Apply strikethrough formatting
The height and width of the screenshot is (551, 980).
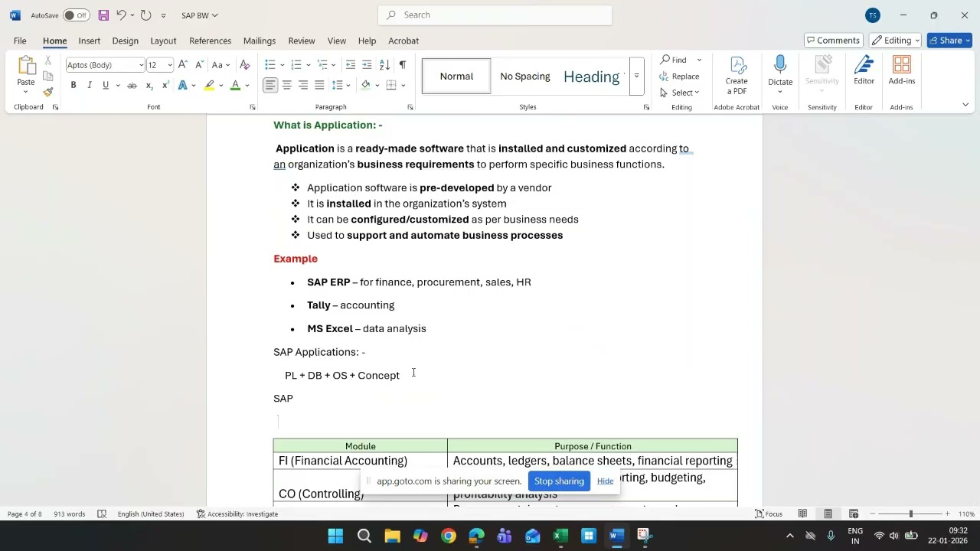132,85
